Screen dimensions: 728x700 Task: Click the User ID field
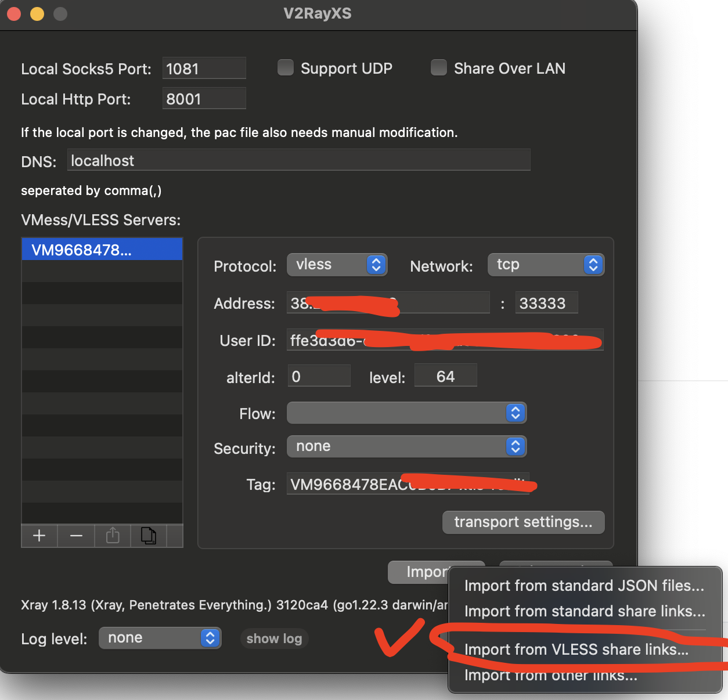(x=445, y=340)
